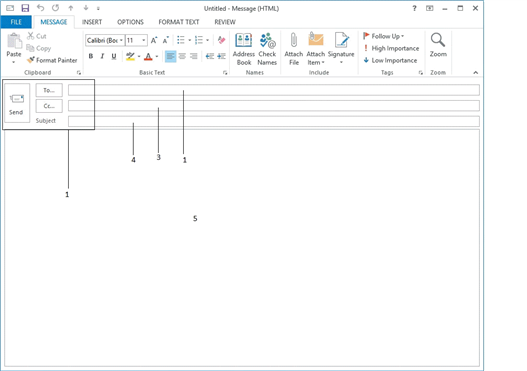Click the Save icon in title bar
This screenshot has height=371, width=527.
click(25, 8)
